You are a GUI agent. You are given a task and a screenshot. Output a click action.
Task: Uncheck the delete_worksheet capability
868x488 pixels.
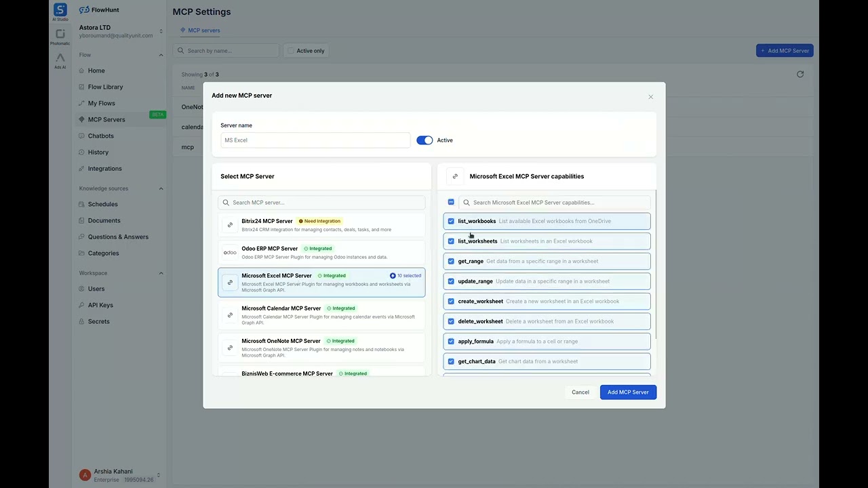[x=451, y=321]
